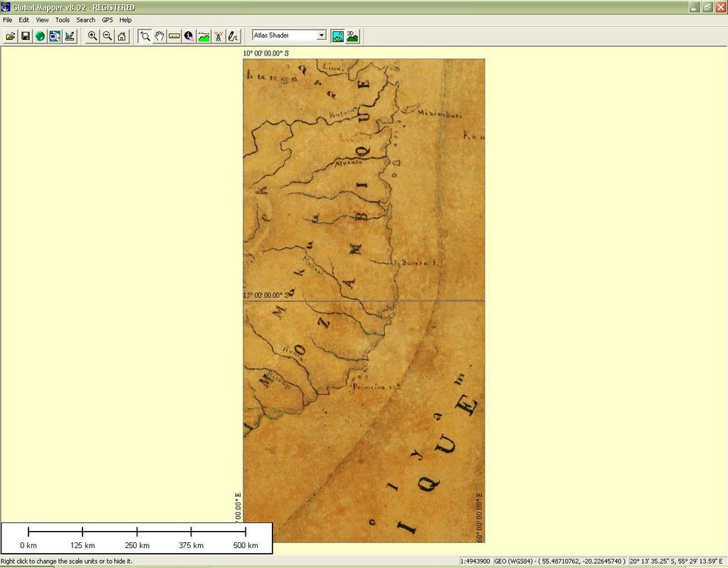The height and width of the screenshot is (568, 728).
Task: Open the File menu
Action: point(7,20)
